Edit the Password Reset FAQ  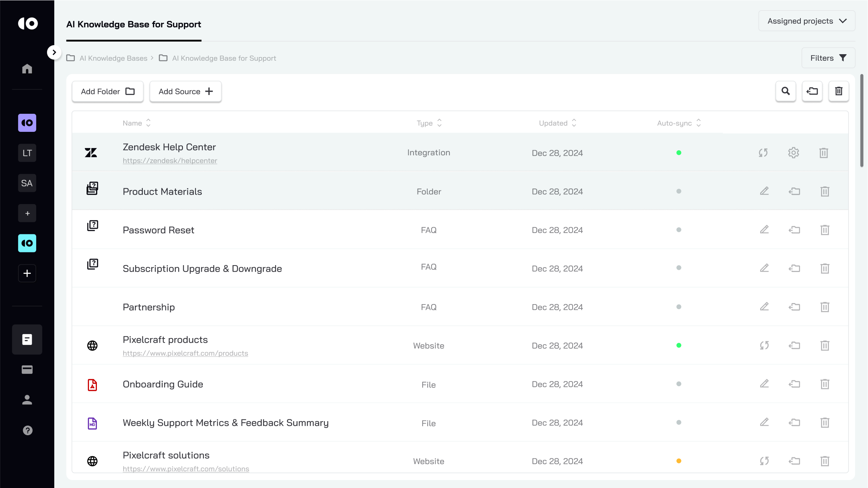point(764,230)
